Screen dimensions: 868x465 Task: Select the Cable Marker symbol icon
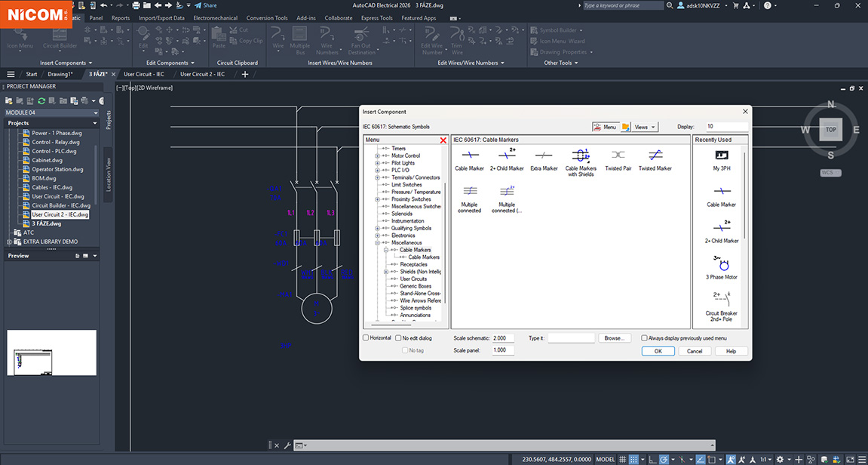coord(469,156)
